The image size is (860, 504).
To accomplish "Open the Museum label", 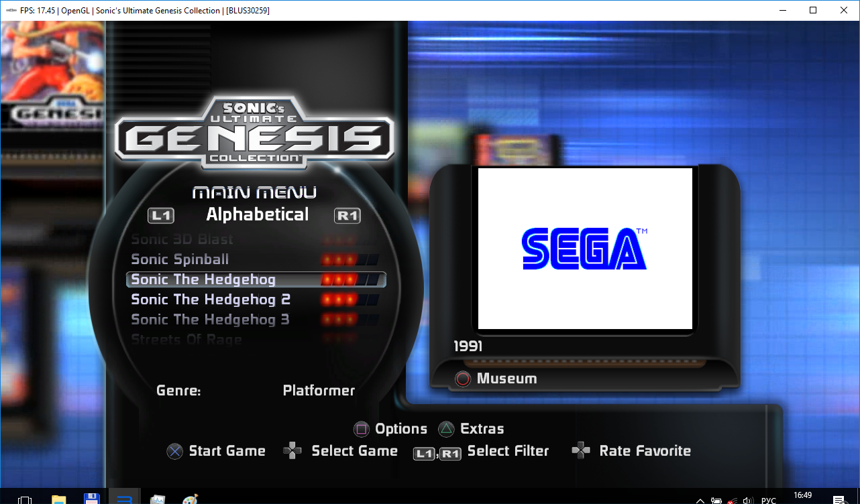I will [506, 379].
